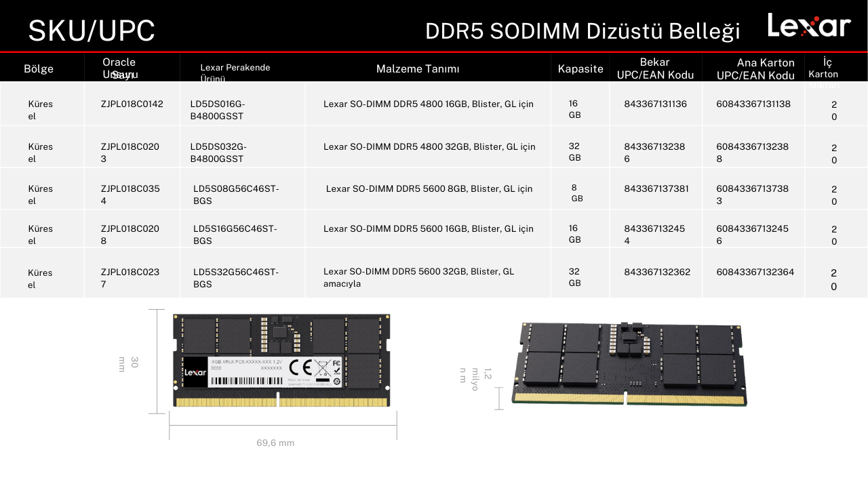Select Oracle number ZJPL018C0142
The height and width of the screenshot is (488, 868).
(132, 104)
